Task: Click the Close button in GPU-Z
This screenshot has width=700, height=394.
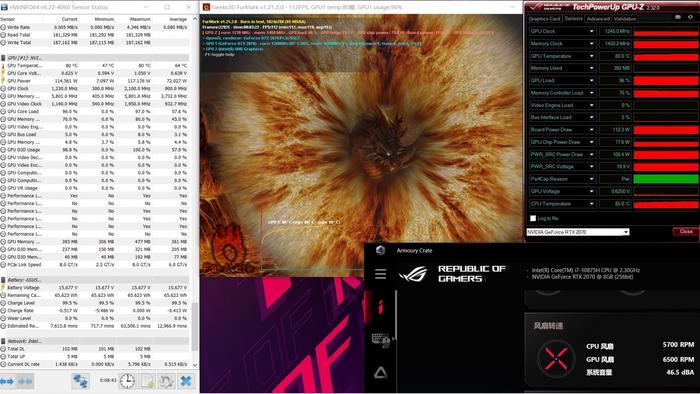Action: tap(686, 232)
